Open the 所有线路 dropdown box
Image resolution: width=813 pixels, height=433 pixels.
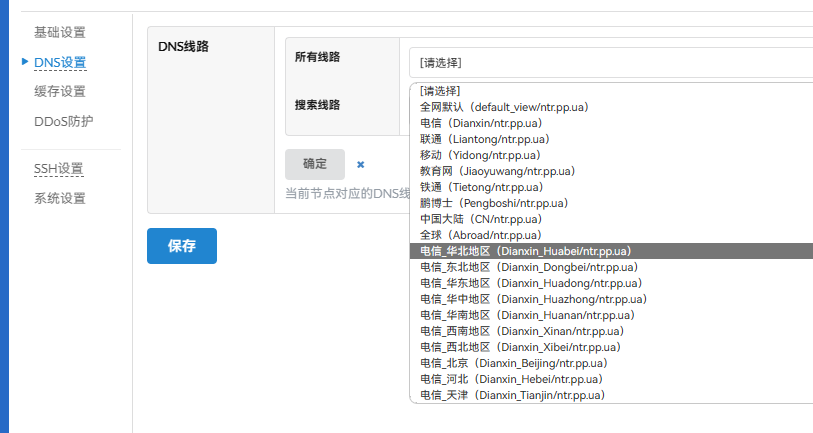coord(610,62)
